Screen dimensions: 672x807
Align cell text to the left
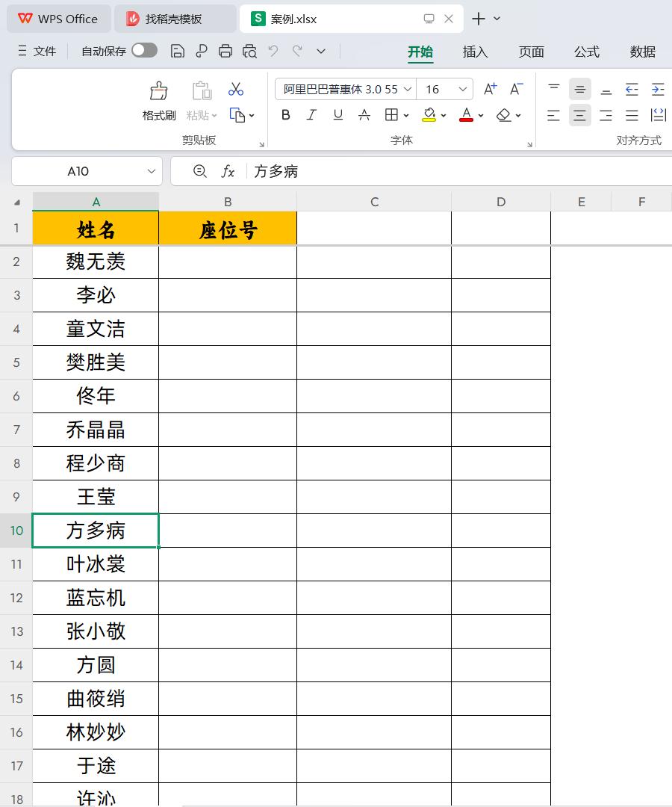(554, 115)
